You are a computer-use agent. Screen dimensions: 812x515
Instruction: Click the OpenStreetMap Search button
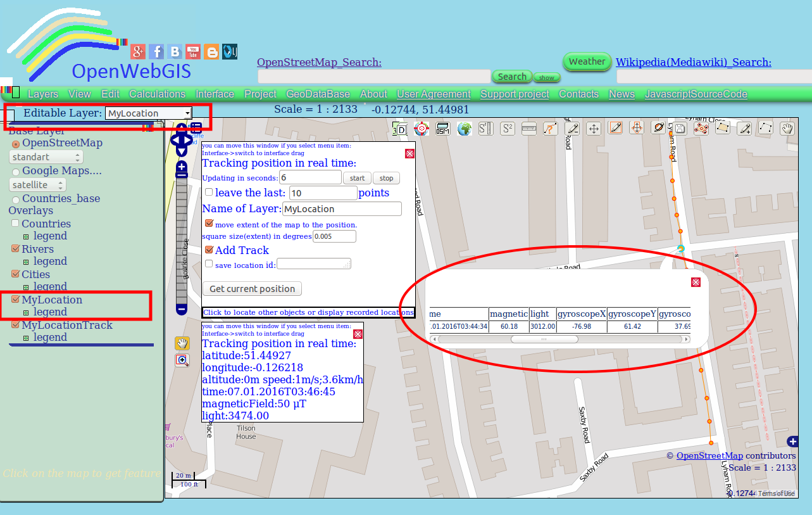[x=512, y=77]
